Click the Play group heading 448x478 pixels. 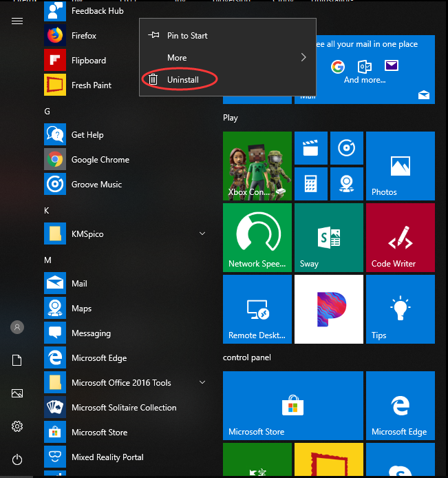231,118
